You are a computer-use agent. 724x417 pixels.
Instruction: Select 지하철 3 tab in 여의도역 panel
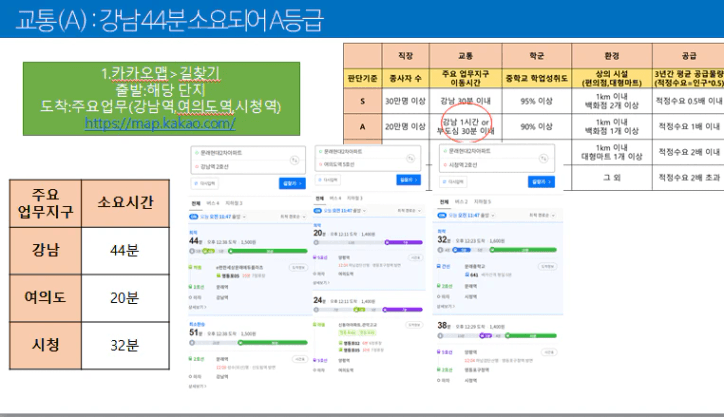(355, 198)
